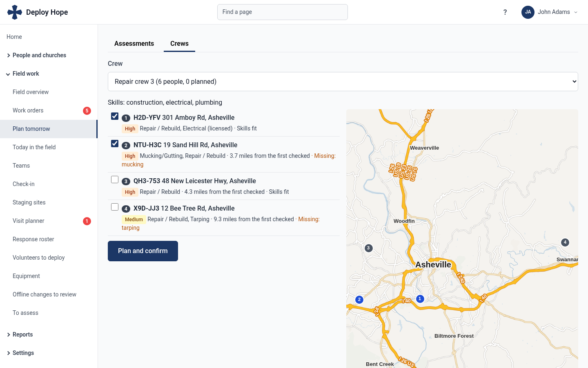Expand the Settings section
588x368 pixels.
[49, 353]
